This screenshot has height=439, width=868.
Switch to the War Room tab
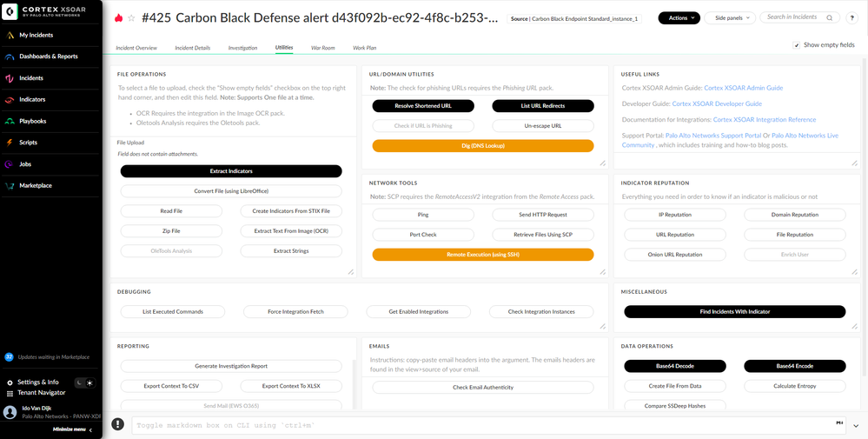point(322,48)
